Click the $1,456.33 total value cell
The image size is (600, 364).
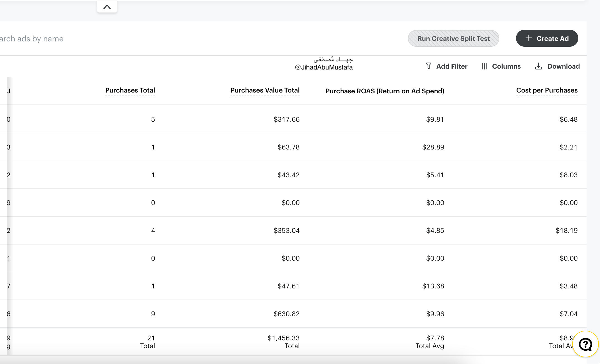tap(283, 338)
